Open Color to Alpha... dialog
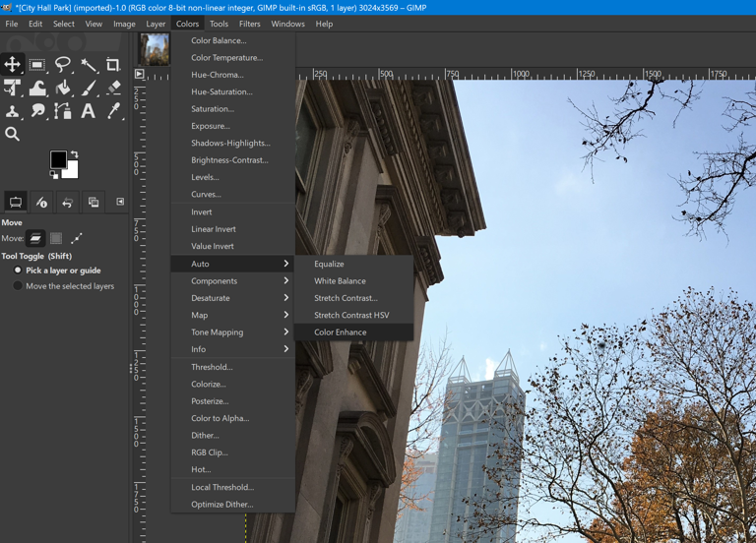 point(233,418)
